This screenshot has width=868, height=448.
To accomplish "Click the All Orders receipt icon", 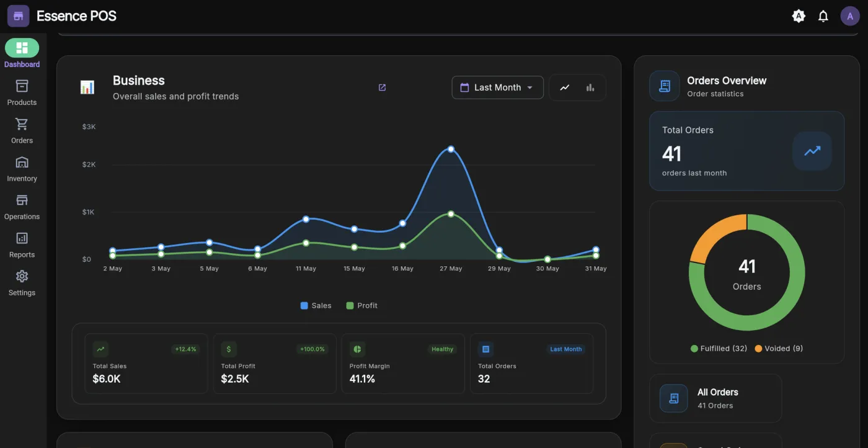I will pyautogui.click(x=674, y=398).
